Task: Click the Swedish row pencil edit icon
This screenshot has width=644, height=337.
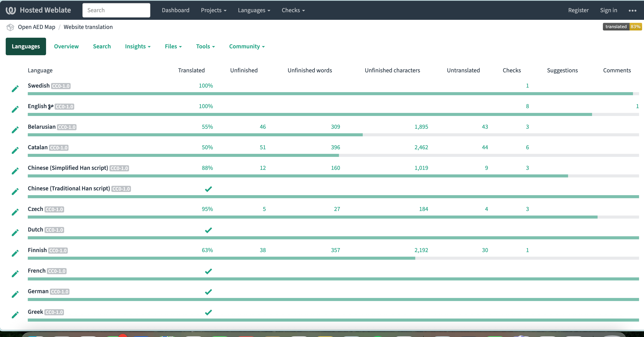Action: coord(15,89)
